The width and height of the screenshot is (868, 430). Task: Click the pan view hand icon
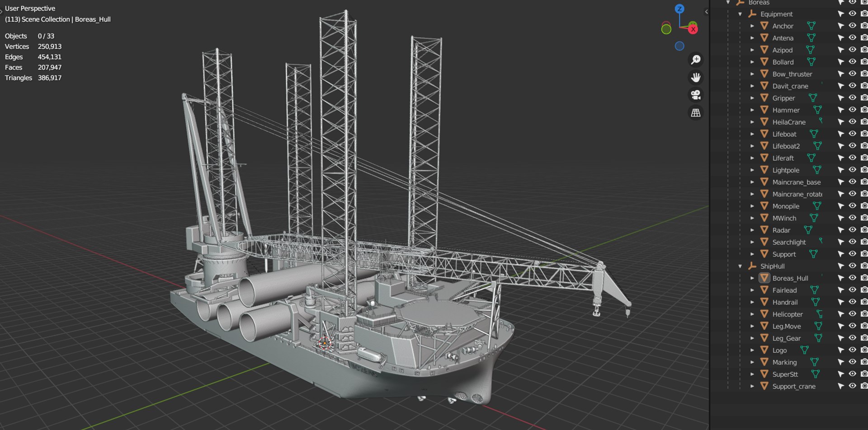696,77
